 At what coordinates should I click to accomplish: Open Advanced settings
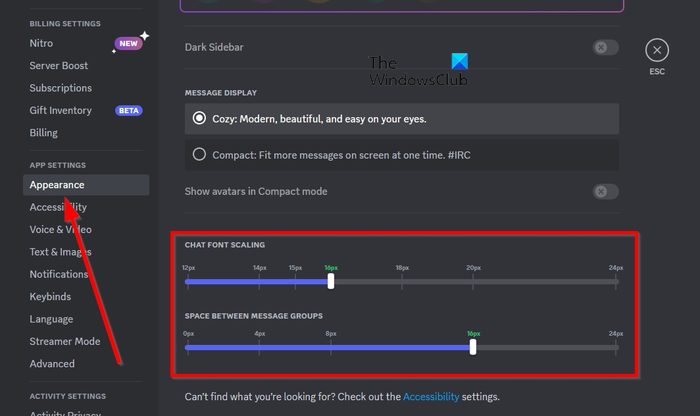52,364
